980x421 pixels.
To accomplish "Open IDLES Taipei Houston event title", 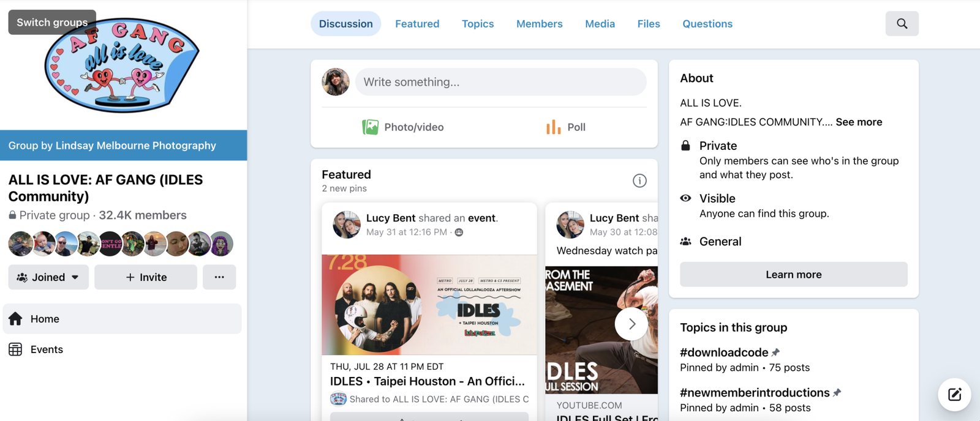I will pyautogui.click(x=428, y=381).
